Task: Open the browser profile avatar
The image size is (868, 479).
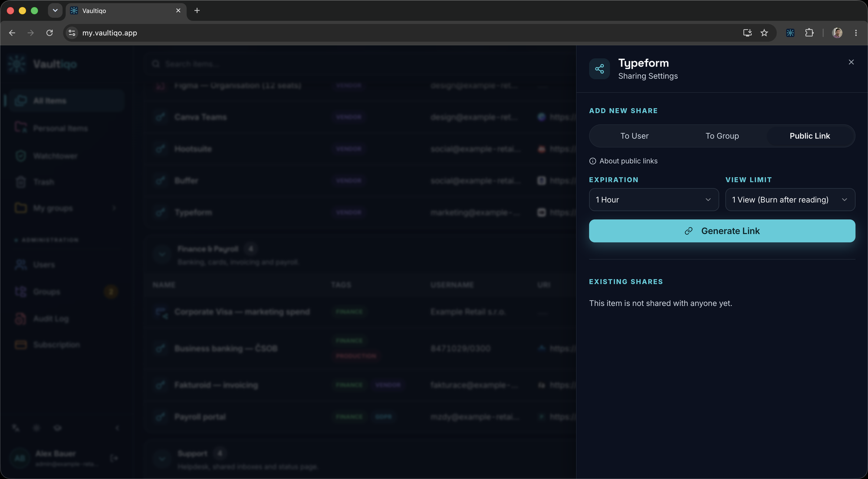Action: click(837, 33)
